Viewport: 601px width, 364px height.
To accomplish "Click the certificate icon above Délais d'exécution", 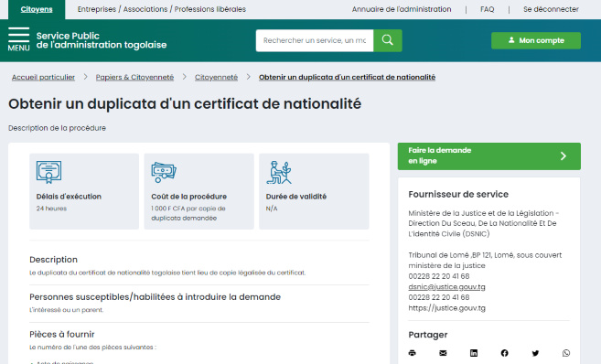I will (x=48, y=172).
